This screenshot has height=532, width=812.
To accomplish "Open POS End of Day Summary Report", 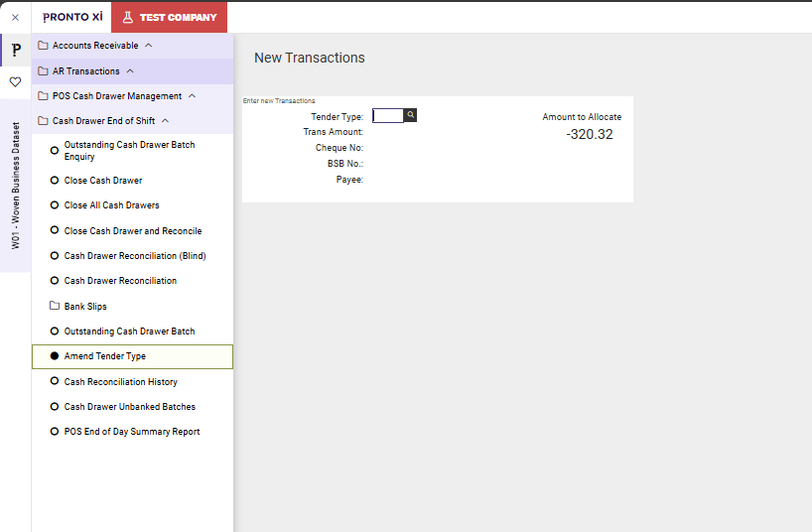I will coord(131,432).
